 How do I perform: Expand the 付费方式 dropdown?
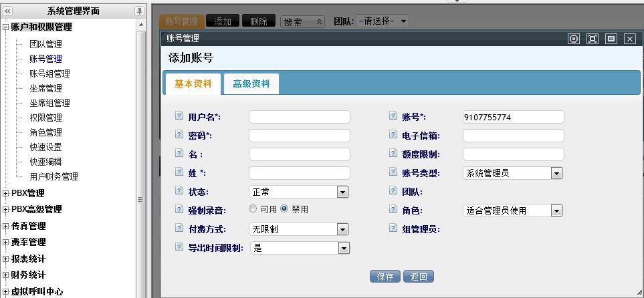coord(342,229)
